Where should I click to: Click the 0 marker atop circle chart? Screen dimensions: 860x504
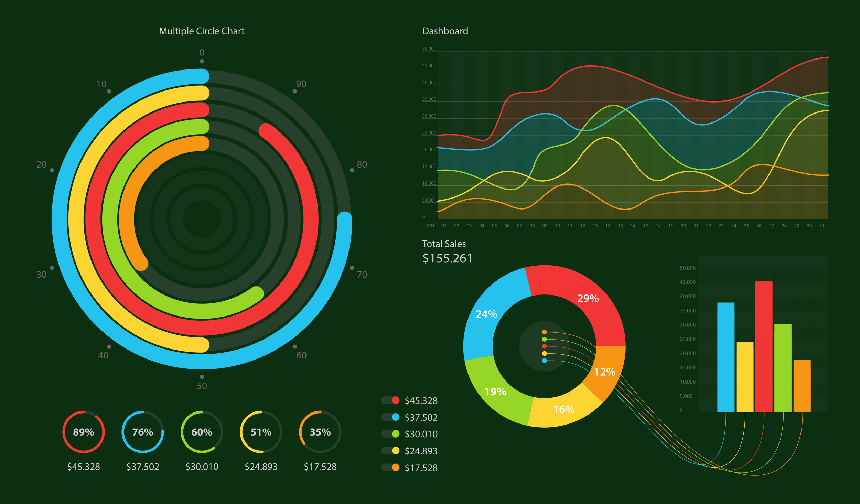tap(202, 52)
